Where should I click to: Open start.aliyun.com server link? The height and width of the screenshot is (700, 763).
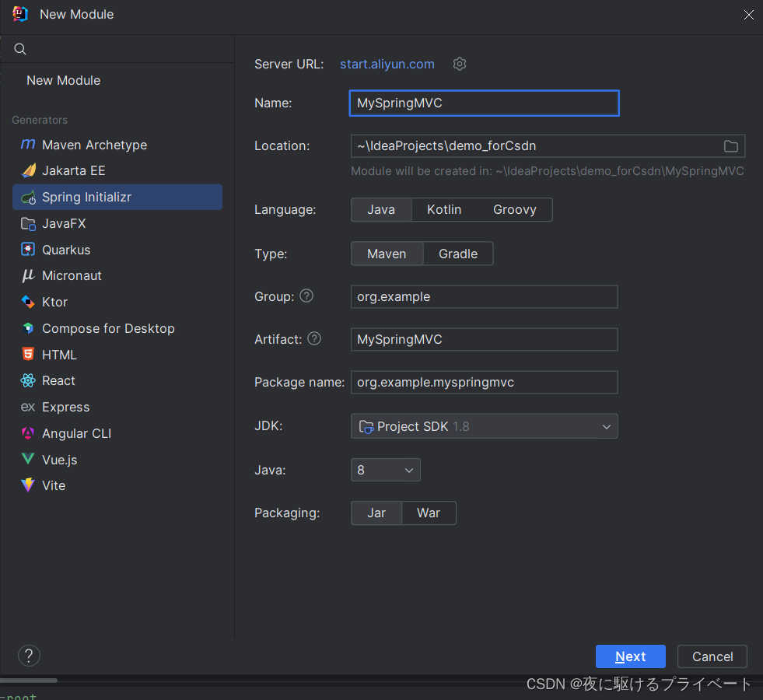tap(387, 65)
